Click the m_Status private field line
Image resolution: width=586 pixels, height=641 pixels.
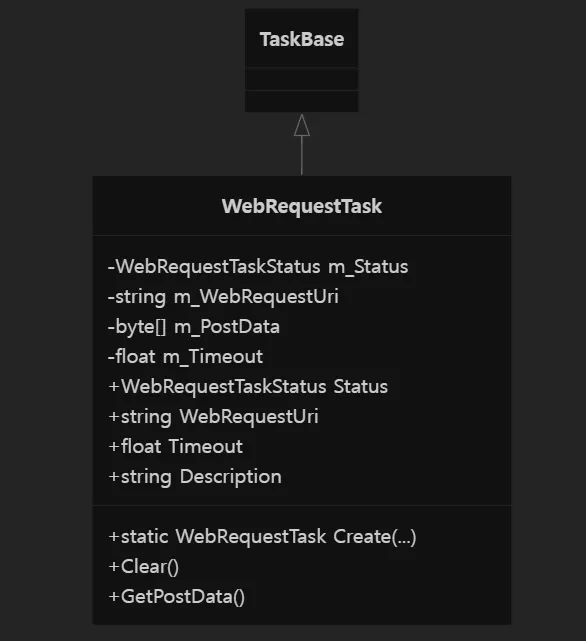click(258, 267)
